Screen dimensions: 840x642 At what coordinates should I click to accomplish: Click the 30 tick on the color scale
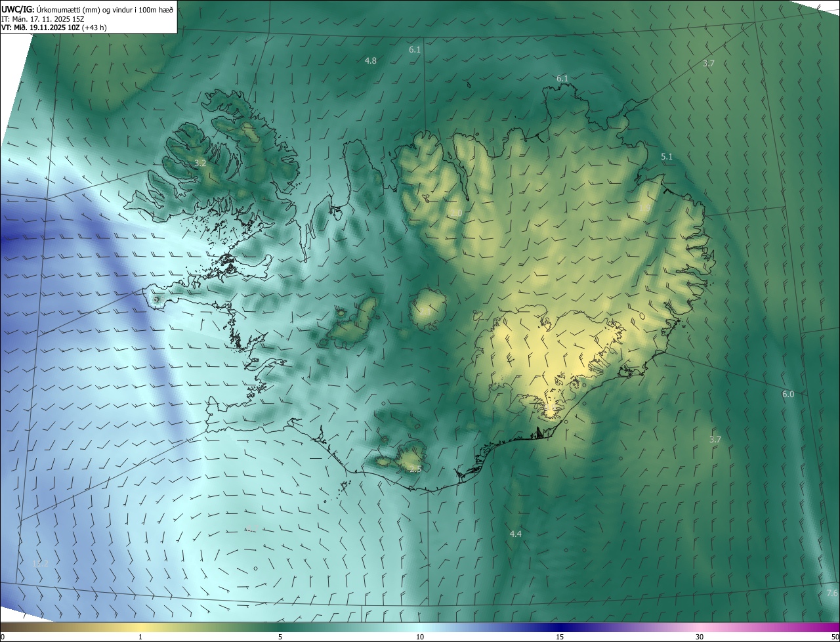(x=700, y=637)
